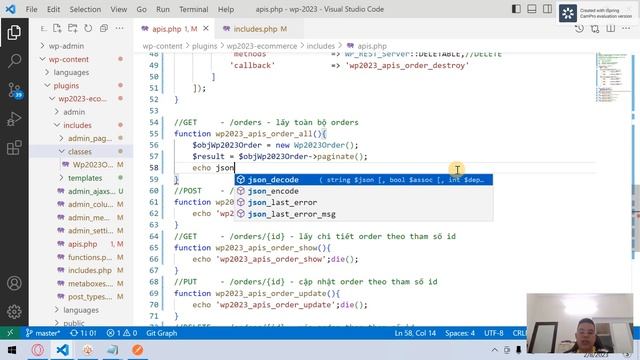
Task: Open the VS Code taskbar icon
Action: [x=62, y=350]
